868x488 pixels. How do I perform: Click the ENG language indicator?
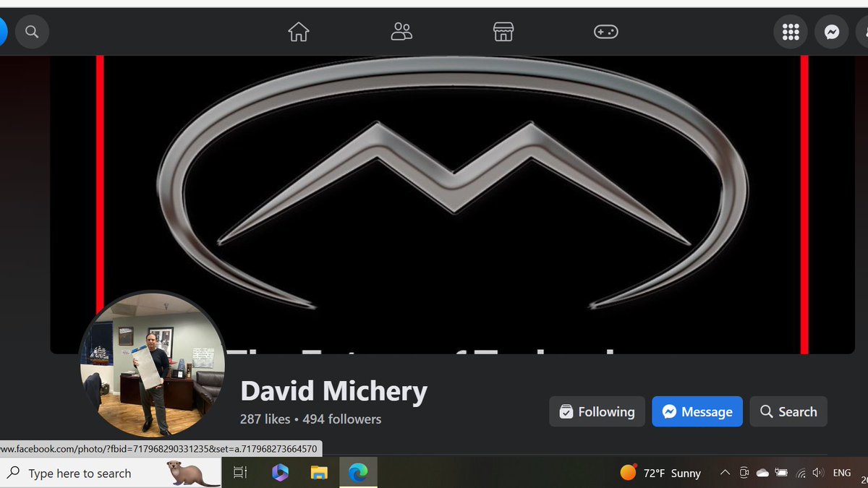pos(842,473)
